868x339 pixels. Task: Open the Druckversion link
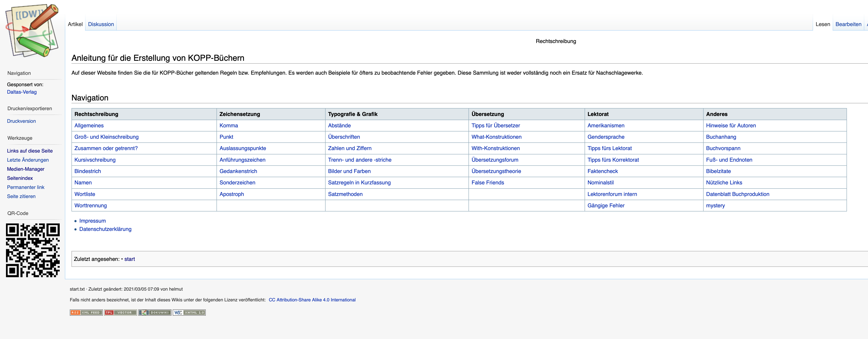pyautogui.click(x=21, y=121)
